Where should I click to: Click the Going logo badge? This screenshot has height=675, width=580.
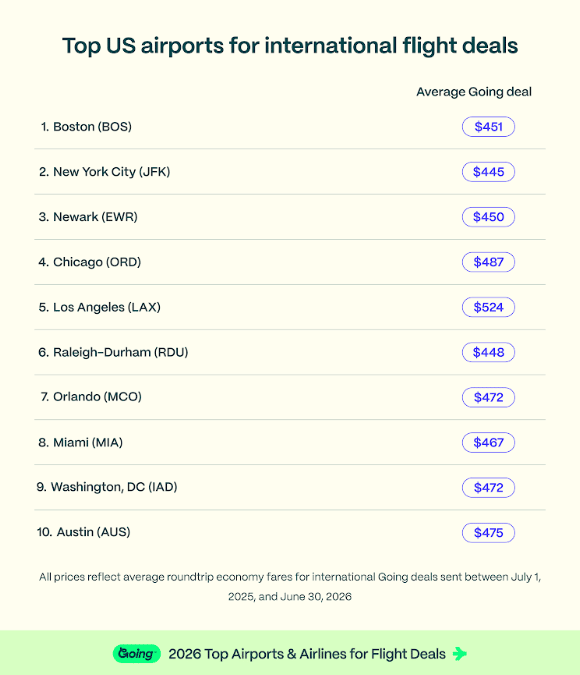[x=136, y=653]
